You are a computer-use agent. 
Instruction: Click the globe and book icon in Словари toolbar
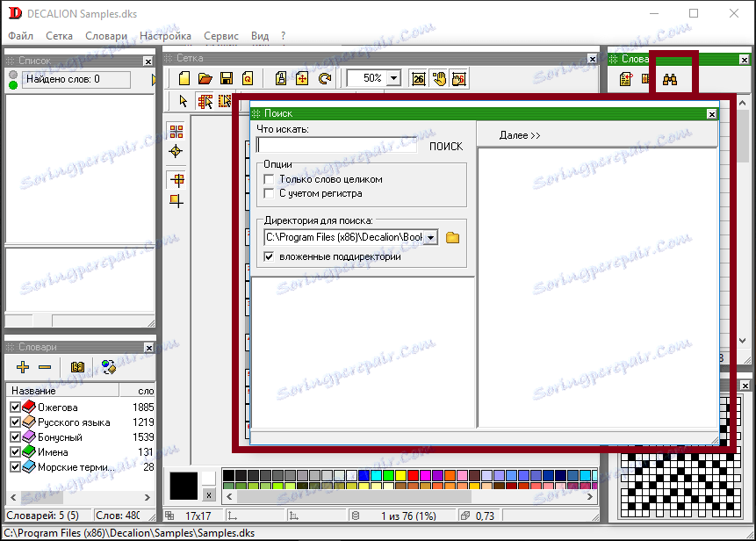109,367
